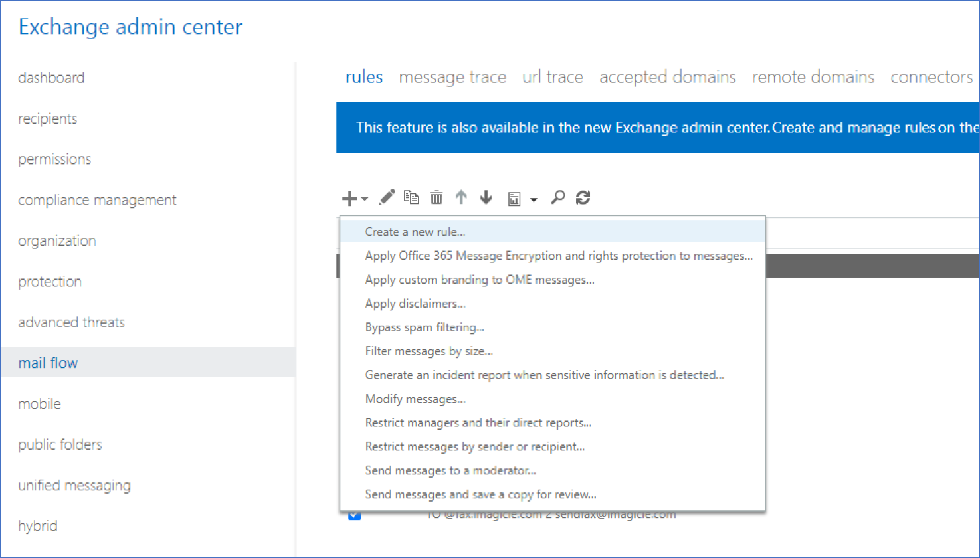This screenshot has height=558, width=980.
Task: Choose "Send messages to a moderator..."
Action: tap(450, 470)
